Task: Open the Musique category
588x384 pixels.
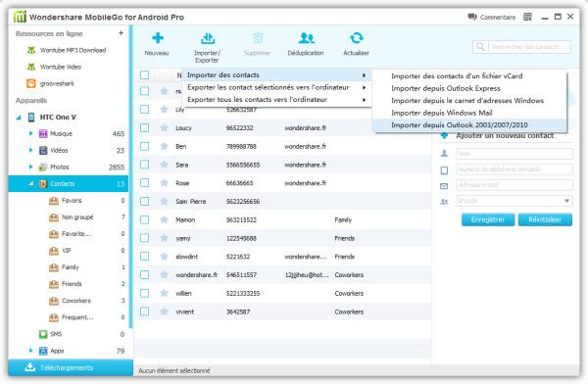Action: coord(61,133)
